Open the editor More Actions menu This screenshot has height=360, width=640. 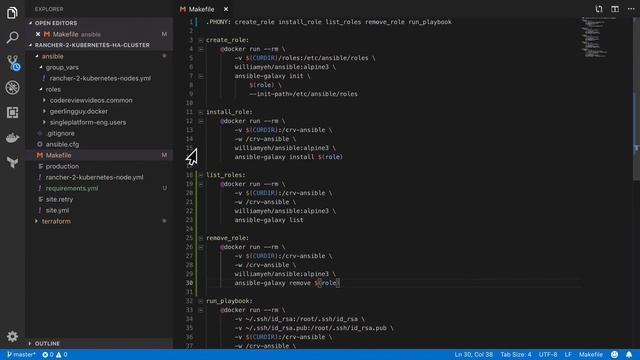click(x=631, y=9)
